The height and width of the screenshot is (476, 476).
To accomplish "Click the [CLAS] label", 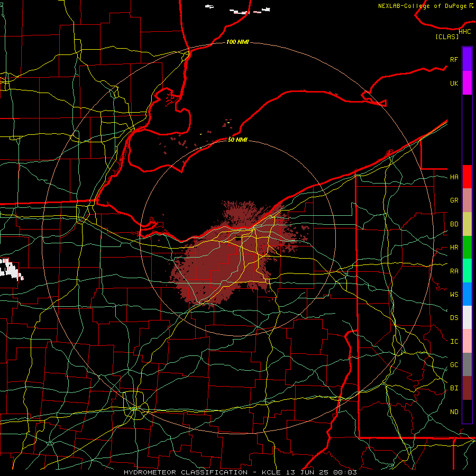I will pos(447,36).
